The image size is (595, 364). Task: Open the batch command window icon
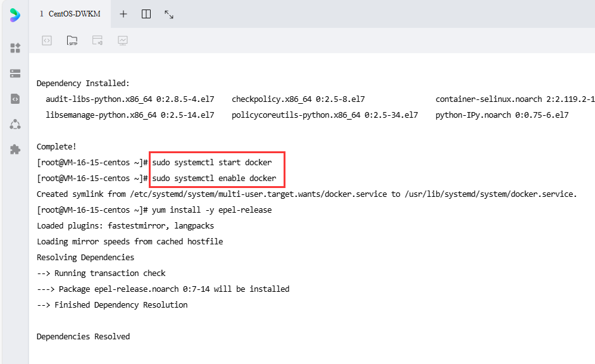(97, 41)
